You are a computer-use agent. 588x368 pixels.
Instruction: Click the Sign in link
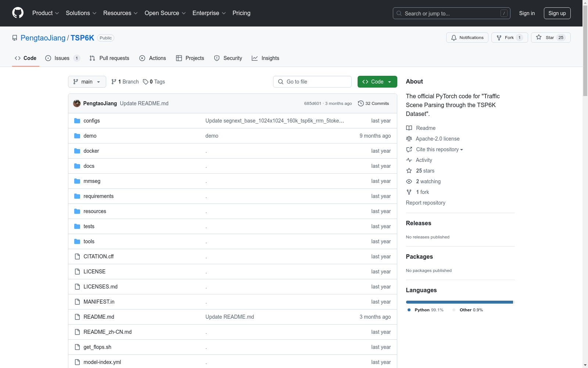click(527, 13)
